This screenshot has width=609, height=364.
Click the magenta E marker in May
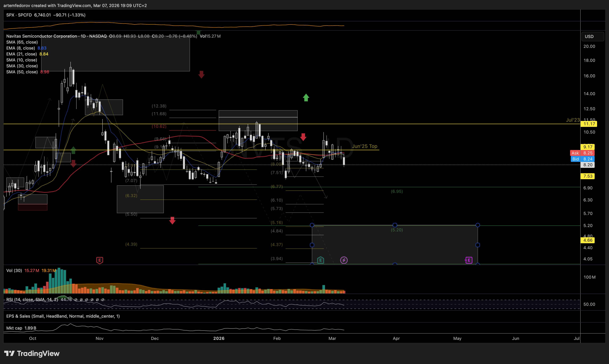468,260
